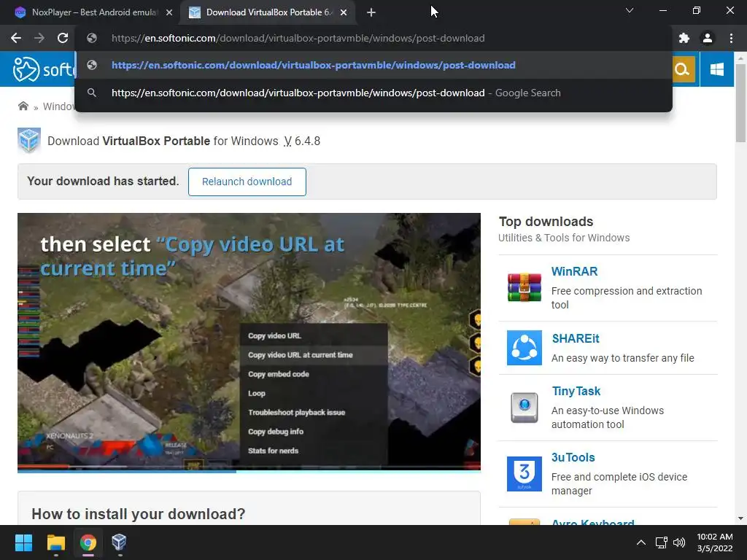
Task: Click the browser forward arrow
Action: coord(39,38)
